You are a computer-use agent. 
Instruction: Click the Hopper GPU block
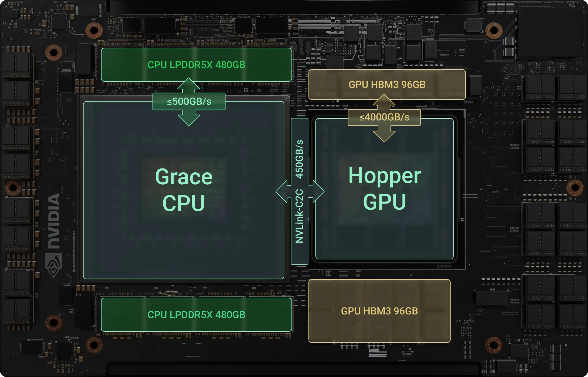click(x=385, y=189)
